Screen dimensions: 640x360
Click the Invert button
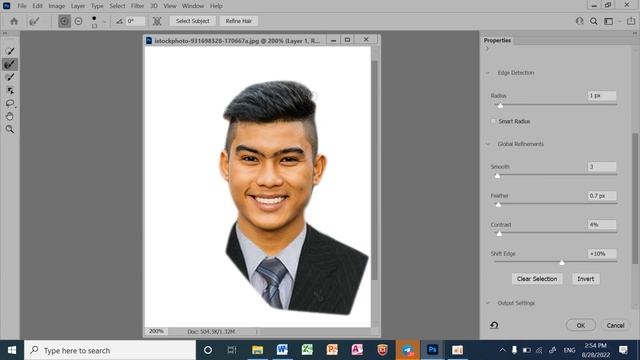(585, 279)
